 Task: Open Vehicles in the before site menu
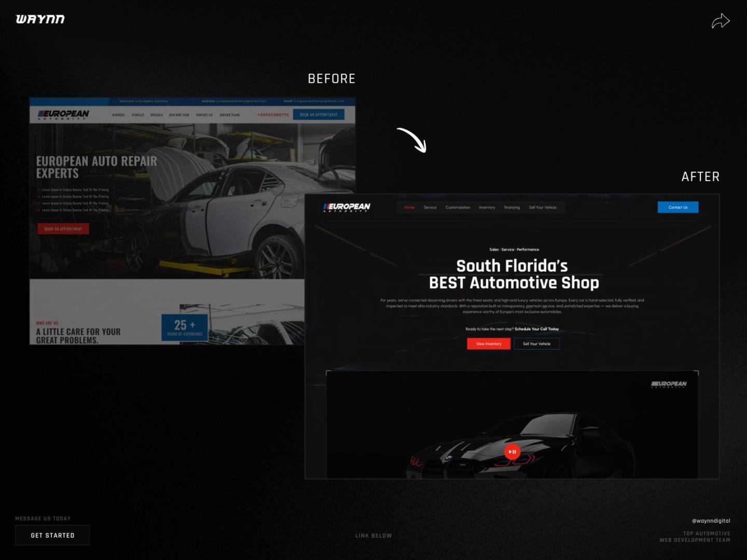point(138,115)
